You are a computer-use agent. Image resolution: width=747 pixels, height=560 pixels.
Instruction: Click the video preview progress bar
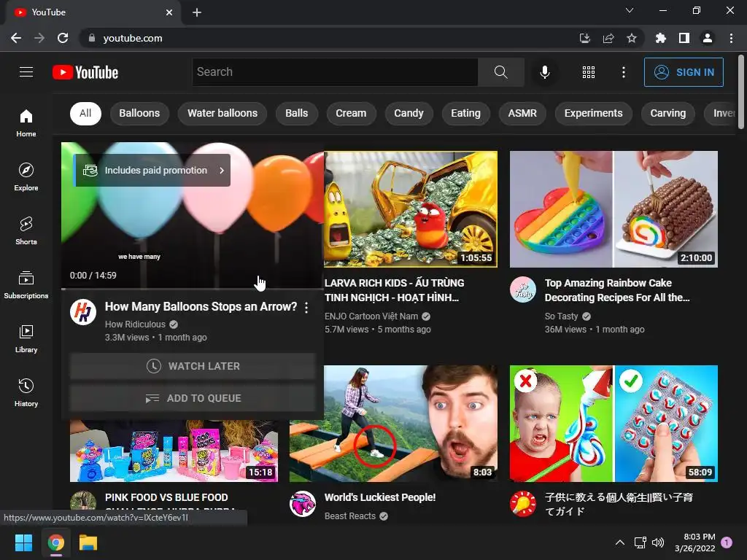(x=193, y=289)
